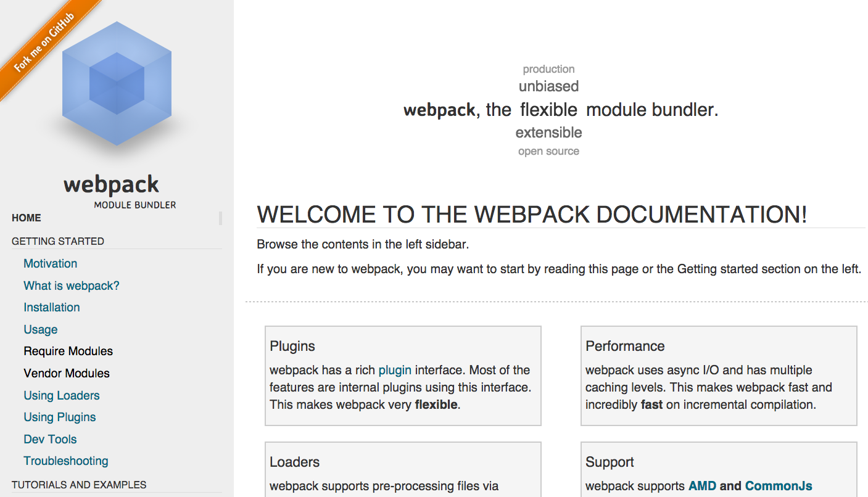Follow the AMD link in Support card
Viewport: 868px width, 497px height.
pyautogui.click(x=702, y=486)
